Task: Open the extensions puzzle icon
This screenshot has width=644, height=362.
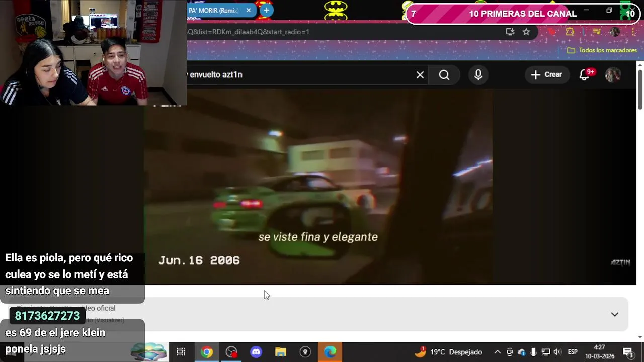Action: [x=570, y=32]
